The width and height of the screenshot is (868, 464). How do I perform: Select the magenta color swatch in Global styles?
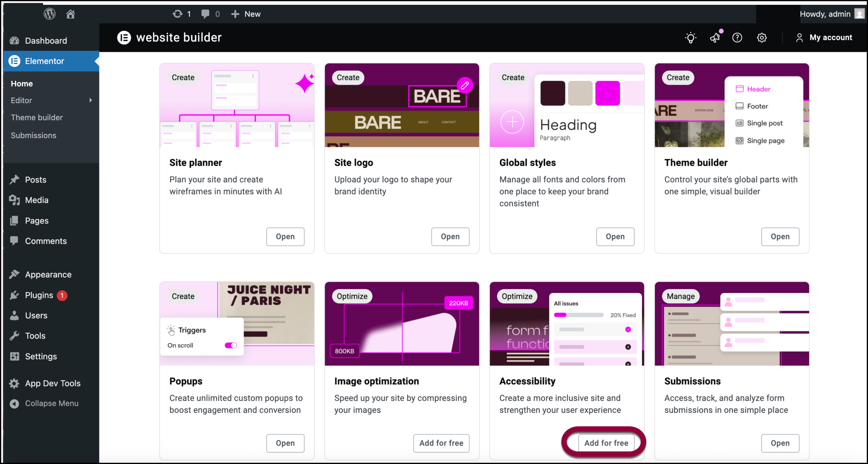tap(607, 93)
